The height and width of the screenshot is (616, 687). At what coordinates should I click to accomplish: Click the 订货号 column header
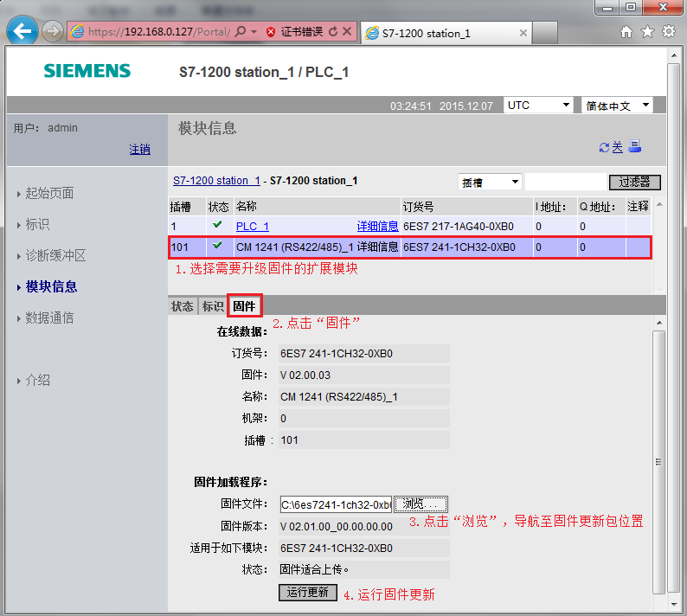coord(419,207)
